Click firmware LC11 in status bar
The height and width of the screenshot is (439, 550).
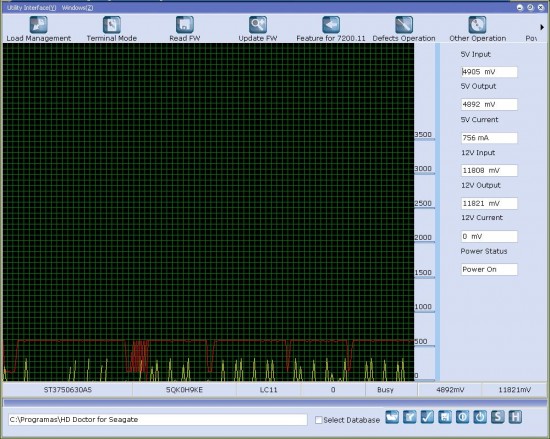268,390
